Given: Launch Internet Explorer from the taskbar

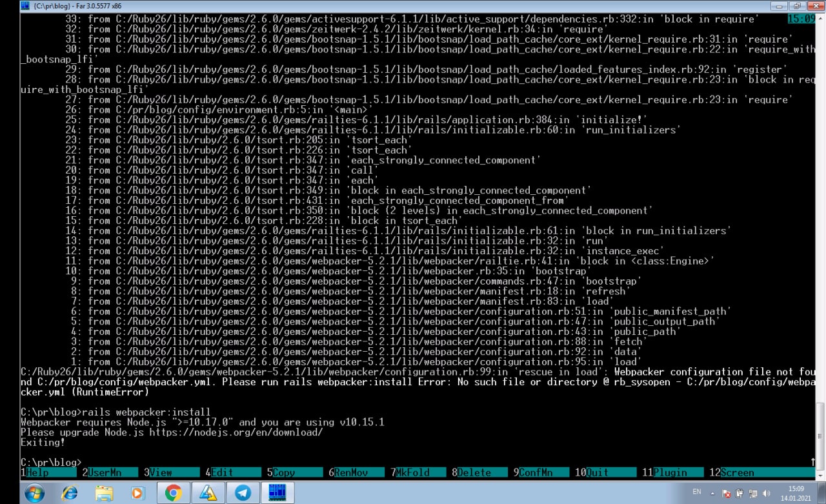Looking at the screenshot, I should coord(69,493).
